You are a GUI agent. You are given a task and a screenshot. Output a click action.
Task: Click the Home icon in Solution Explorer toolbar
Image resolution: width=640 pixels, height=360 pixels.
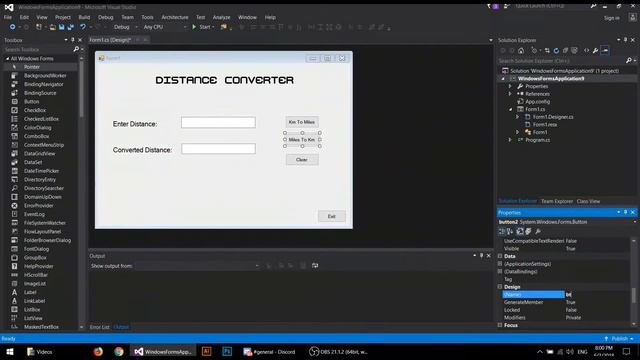pyautogui.click(x=521, y=51)
